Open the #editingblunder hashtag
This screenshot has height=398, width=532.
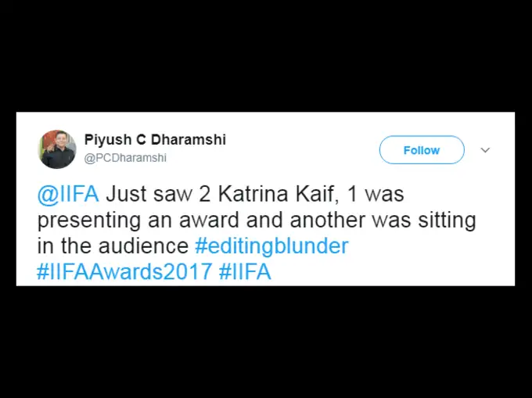271,246
